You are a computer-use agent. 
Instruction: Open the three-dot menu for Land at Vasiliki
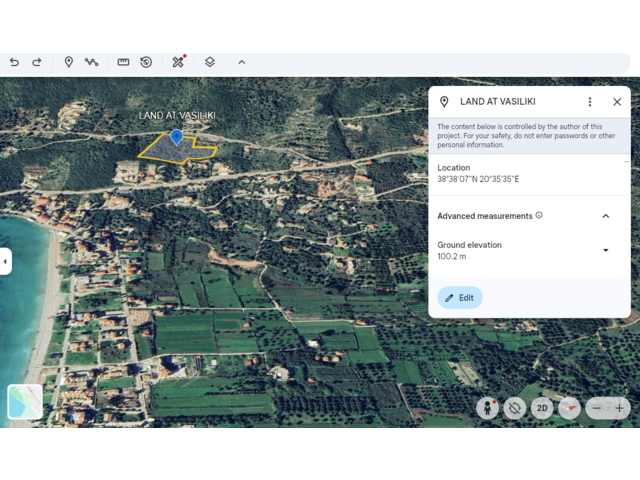pos(590,102)
